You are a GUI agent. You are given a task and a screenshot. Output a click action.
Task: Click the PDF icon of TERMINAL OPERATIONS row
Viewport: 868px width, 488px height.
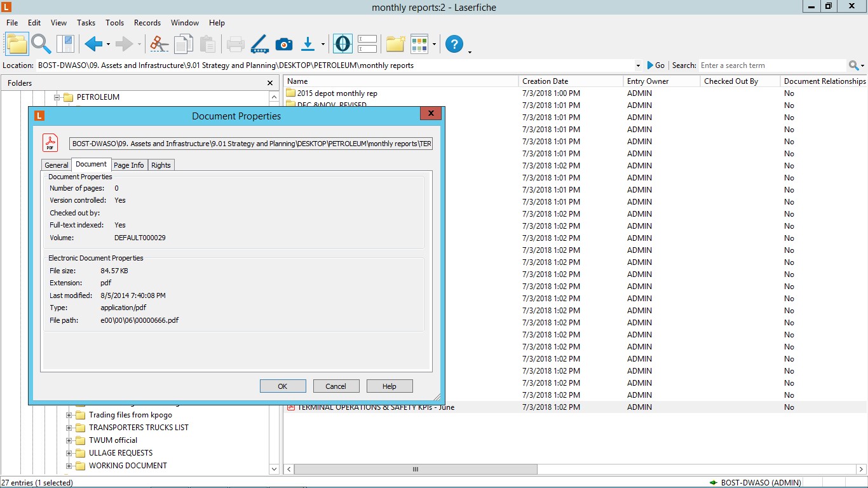pyautogui.click(x=291, y=407)
